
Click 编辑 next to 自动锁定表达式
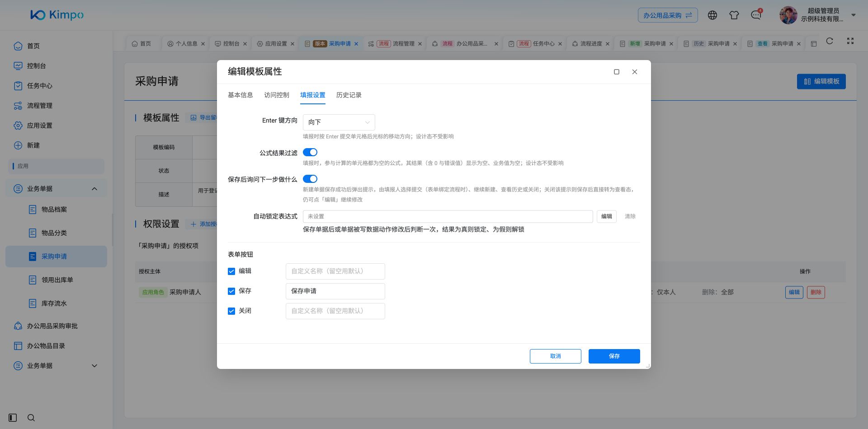(x=607, y=217)
